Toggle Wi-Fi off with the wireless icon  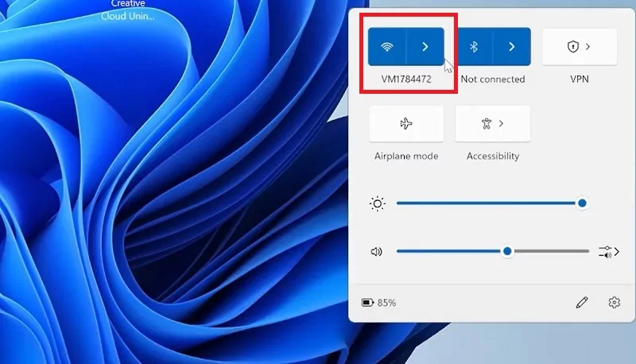(387, 47)
